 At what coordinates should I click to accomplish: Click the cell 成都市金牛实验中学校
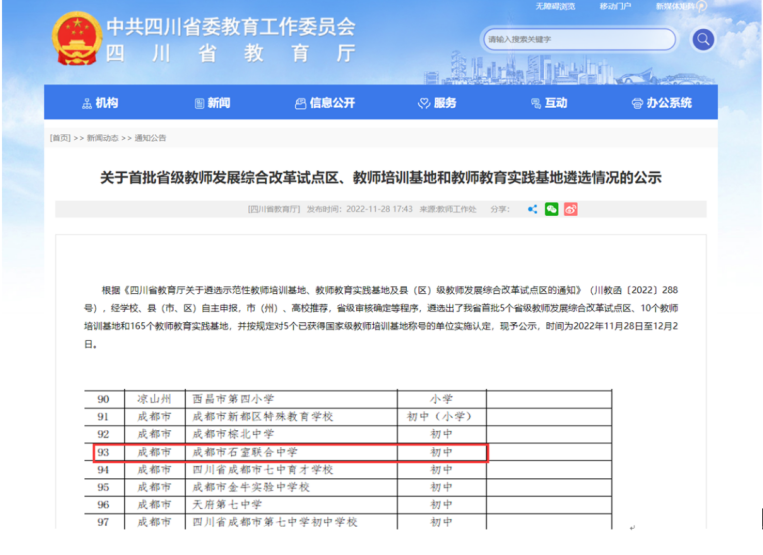coord(251,487)
